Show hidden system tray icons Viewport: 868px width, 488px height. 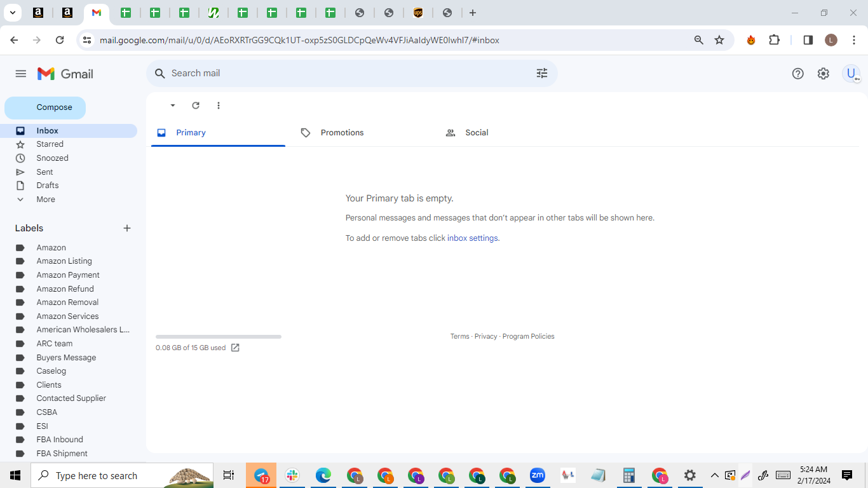tap(714, 475)
